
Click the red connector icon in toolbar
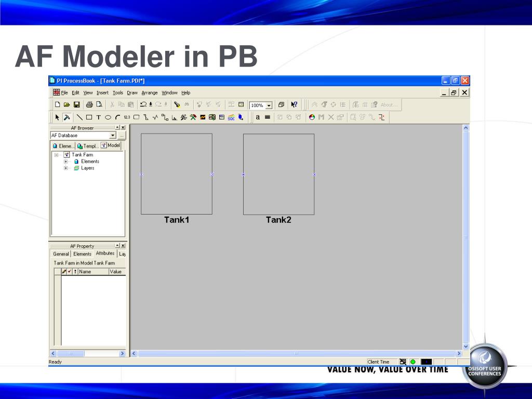[x=382, y=117]
